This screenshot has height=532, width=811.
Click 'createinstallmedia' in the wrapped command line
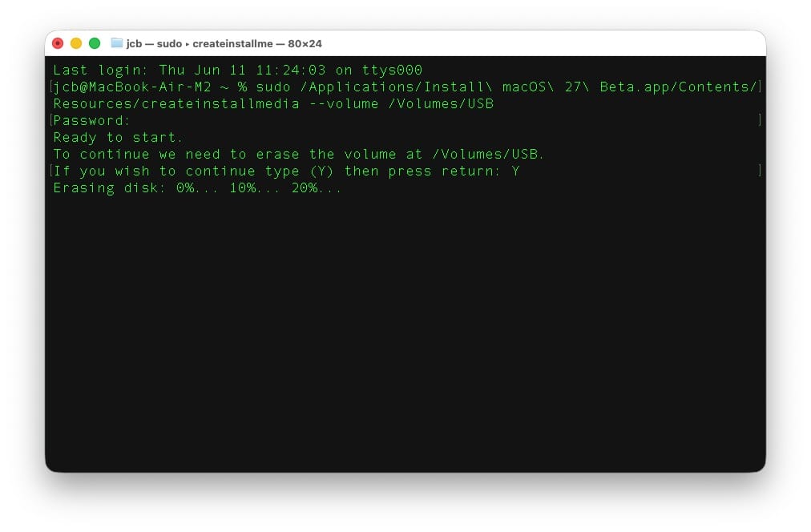click(220, 104)
